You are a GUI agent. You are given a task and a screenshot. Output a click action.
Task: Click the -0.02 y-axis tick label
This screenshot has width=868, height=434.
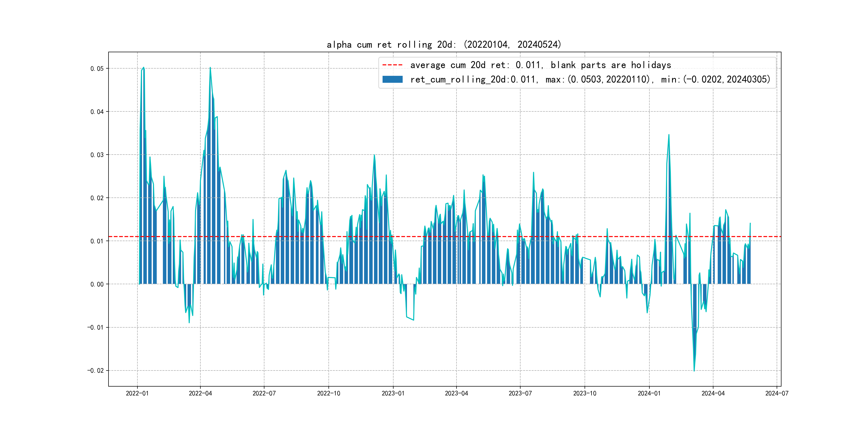[x=95, y=371]
